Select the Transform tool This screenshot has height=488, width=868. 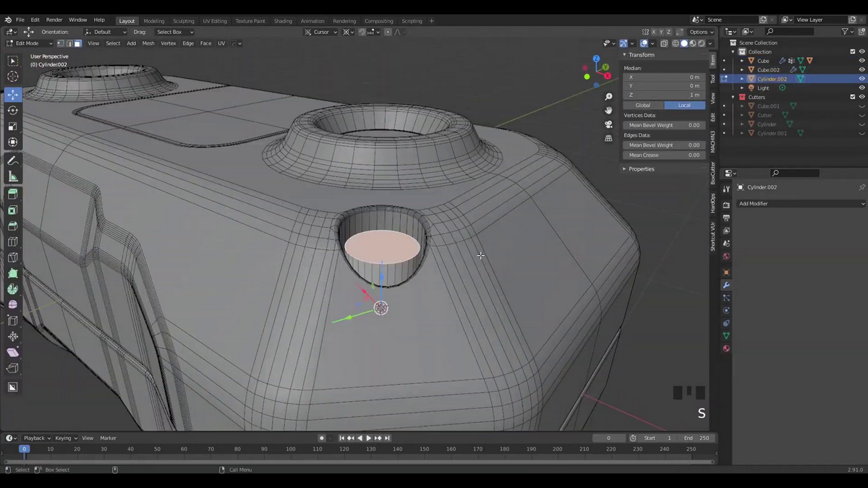[12, 142]
